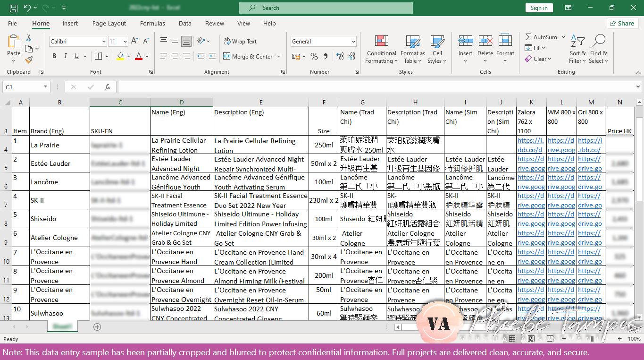Open the font size dropdown

[125, 42]
